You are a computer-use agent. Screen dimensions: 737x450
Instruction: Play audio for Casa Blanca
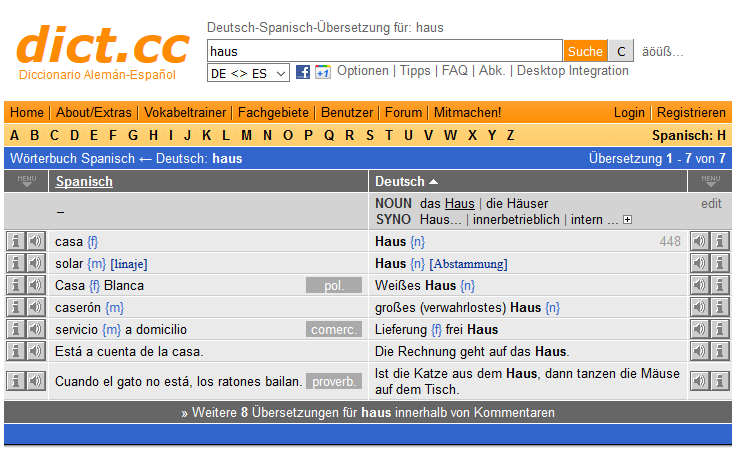35,285
